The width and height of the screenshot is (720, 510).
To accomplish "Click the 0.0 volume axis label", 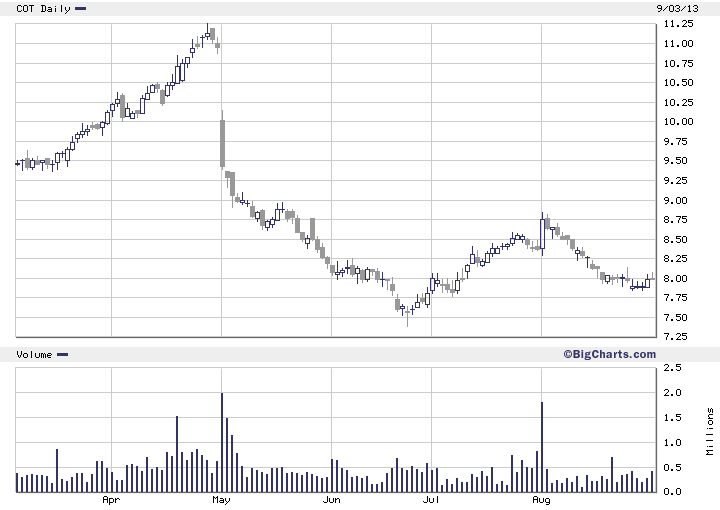I will 672,492.
